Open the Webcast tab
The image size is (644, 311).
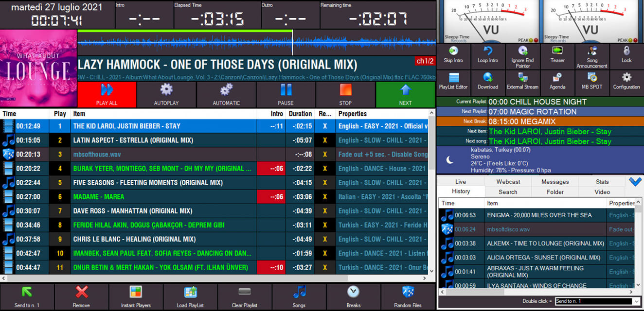pos(508,182)
